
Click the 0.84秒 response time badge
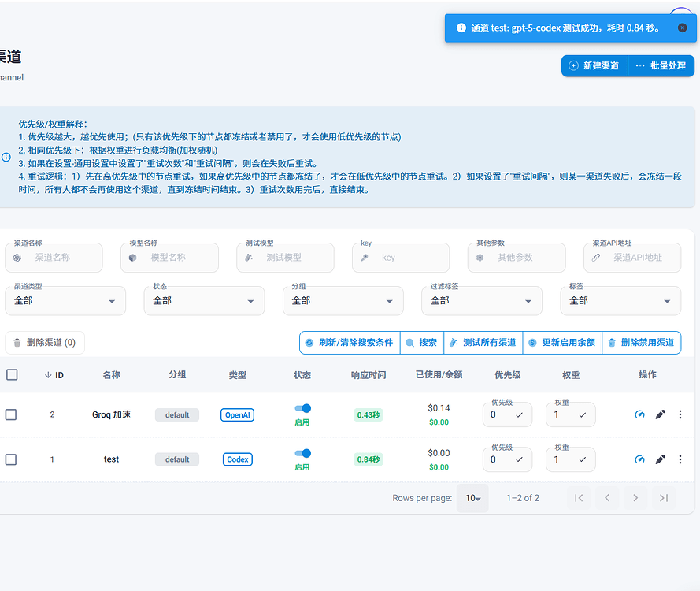(369, 459)
